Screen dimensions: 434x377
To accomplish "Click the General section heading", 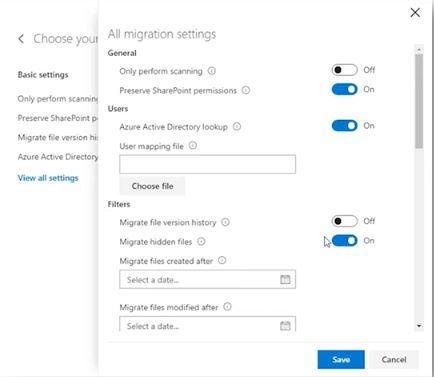I will (x=122, y=53).
